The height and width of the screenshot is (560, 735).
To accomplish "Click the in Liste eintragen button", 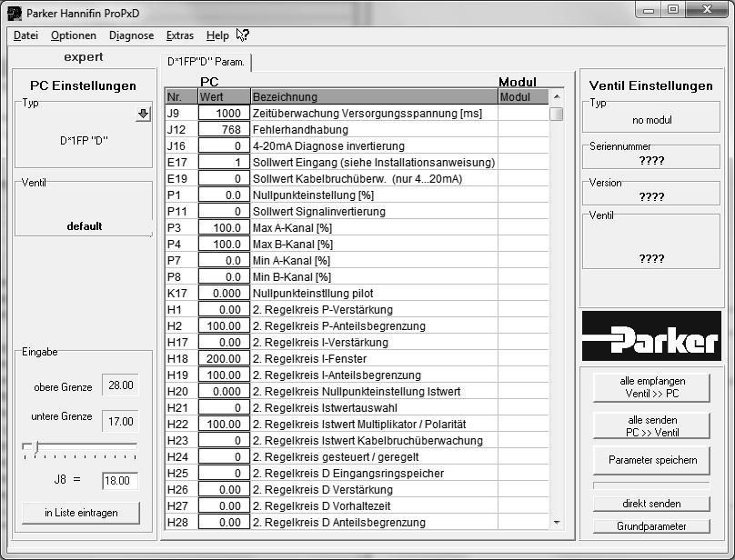I will pyautogui.click(x=81, y=513).
